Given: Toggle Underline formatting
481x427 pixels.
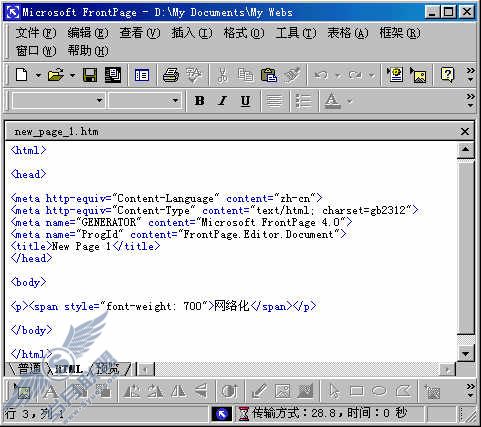Looking at the screenshot, I should point(245,100).
